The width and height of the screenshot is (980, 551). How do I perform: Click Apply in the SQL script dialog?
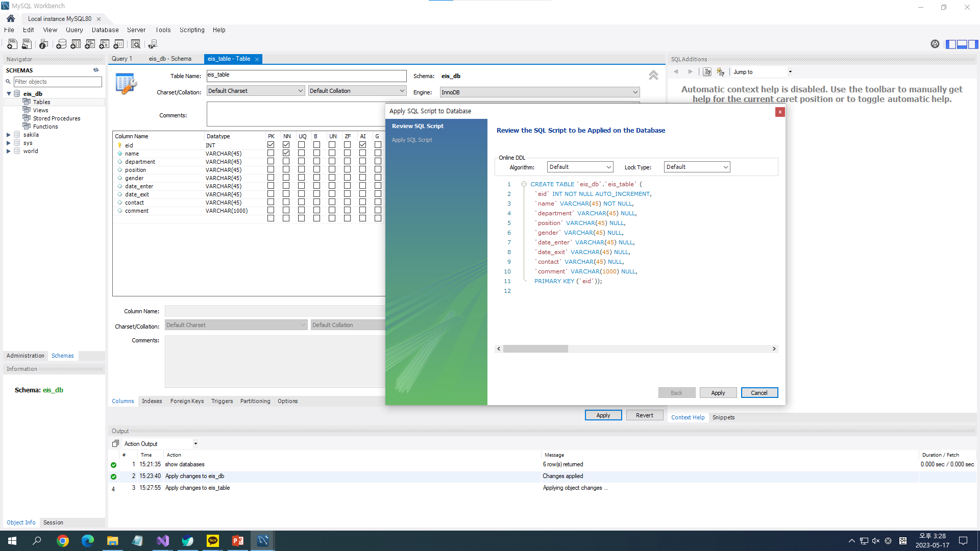pyautogui.click(x=718, y=393)
